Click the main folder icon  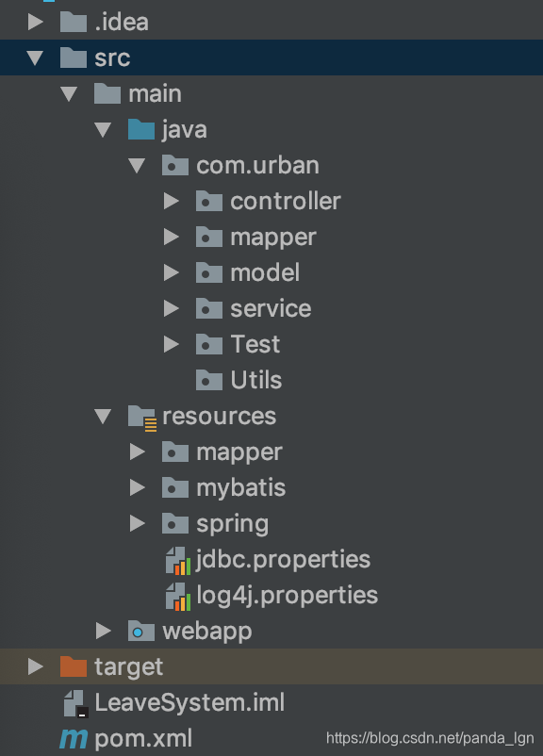(x=107, y=93)
